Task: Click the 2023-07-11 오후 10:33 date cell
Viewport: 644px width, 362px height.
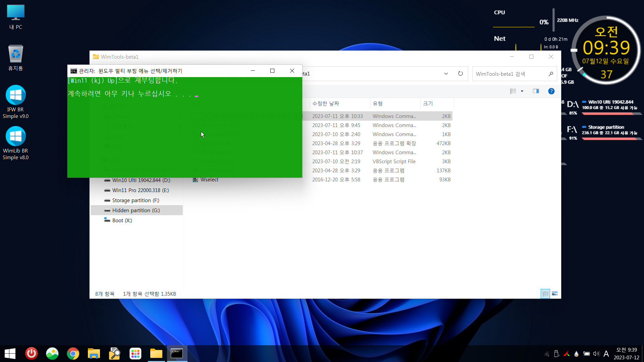Action: click(337, 116)
